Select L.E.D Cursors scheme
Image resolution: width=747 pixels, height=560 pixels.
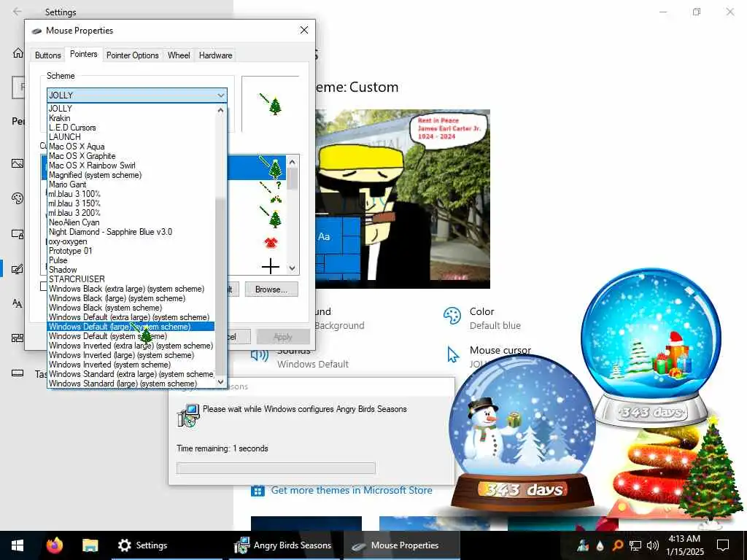pyautogui.click(x=131, y=128)
